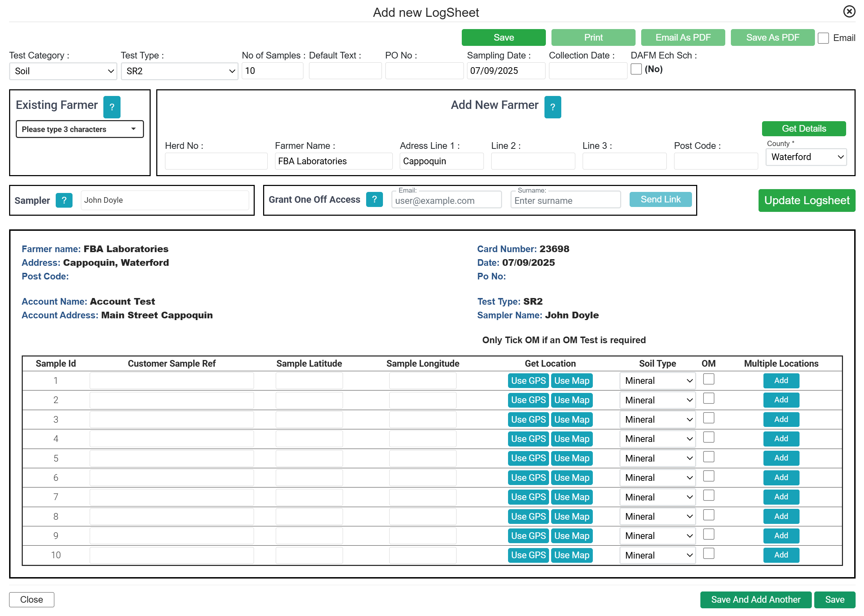Close the dialog with the circled X icon

coord(849,12)
